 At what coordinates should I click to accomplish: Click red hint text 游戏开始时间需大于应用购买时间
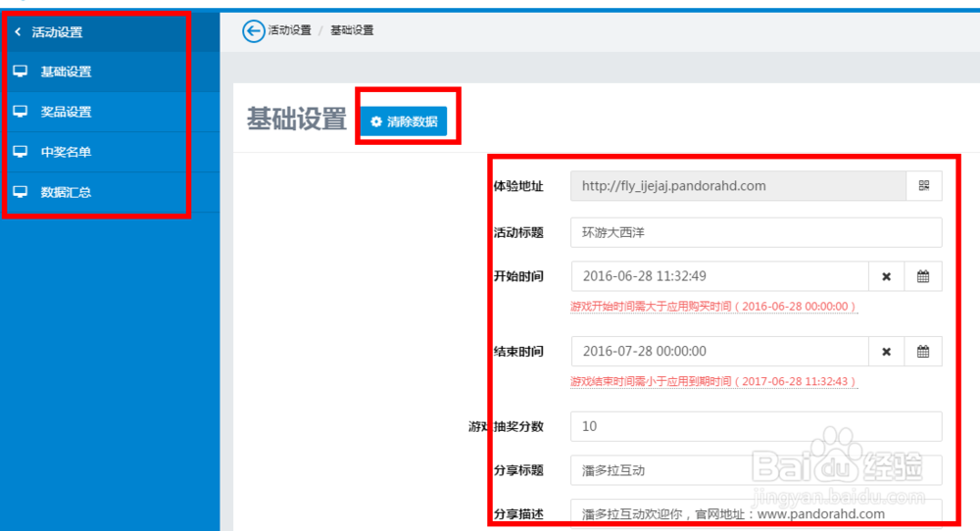713,306
